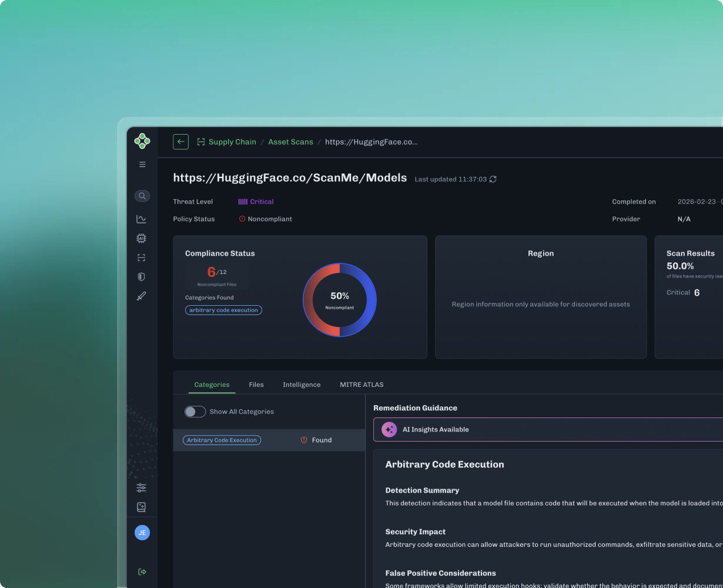Open the hamburger menu in sidebar
The height and width of the screenshot is (588, 723).
coord(142,165)
